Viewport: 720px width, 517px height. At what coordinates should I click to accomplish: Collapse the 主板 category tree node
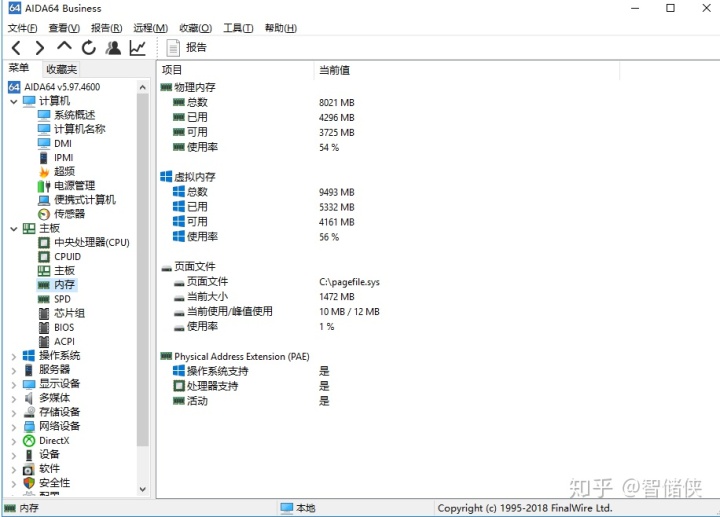(x=14, y=229)
